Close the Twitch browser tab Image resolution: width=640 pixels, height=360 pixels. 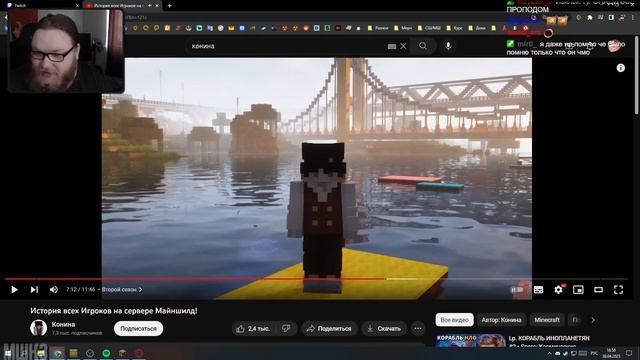coord(77,6)
